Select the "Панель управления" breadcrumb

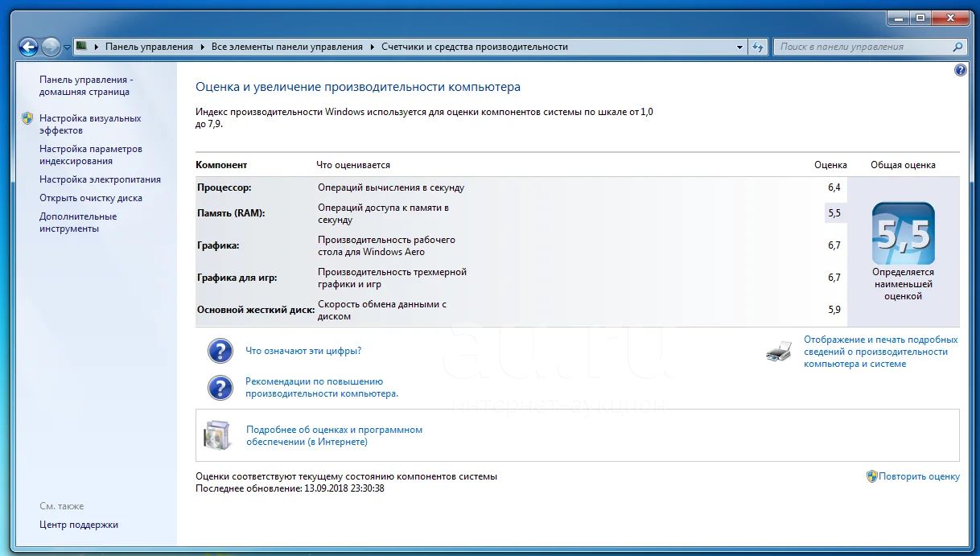click(149, 47)
